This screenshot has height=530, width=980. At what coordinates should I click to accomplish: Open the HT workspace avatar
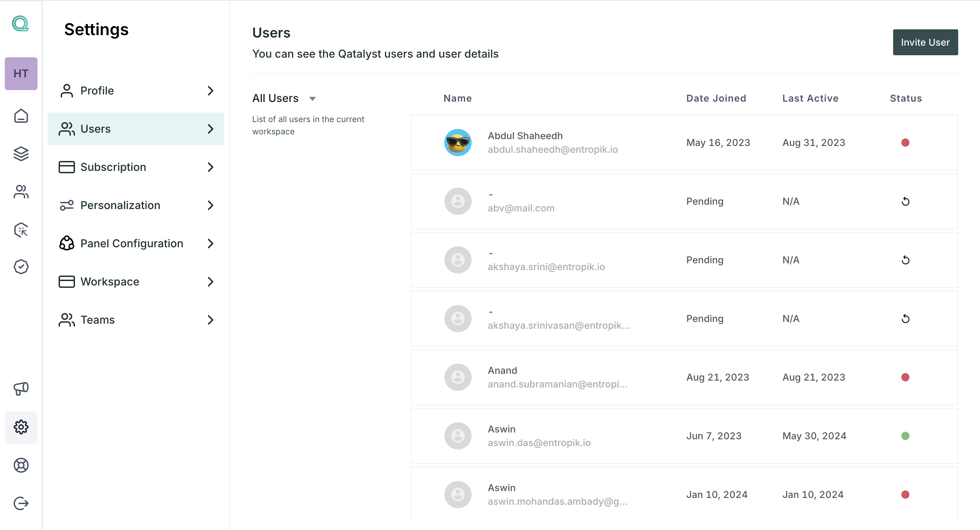pos(21,73)
